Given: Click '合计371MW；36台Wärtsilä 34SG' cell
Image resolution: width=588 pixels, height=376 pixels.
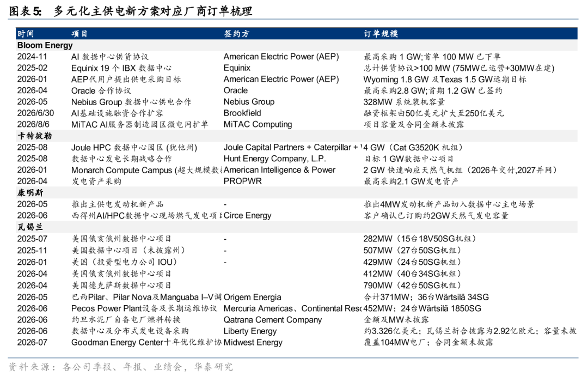Looking at the screenshot, I should [x=426, y=297].
